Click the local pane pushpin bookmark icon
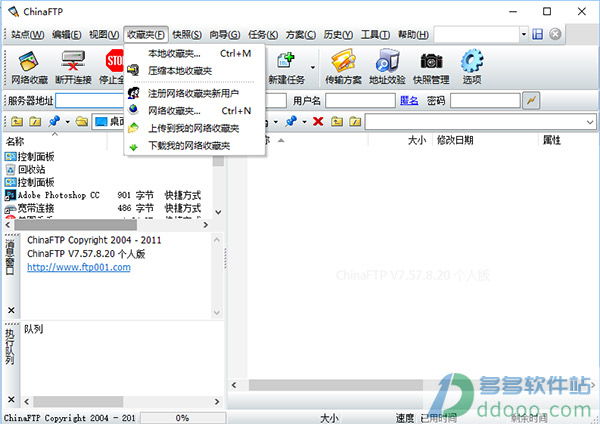Viewport: 600px width, 424px height. point(54,122)
